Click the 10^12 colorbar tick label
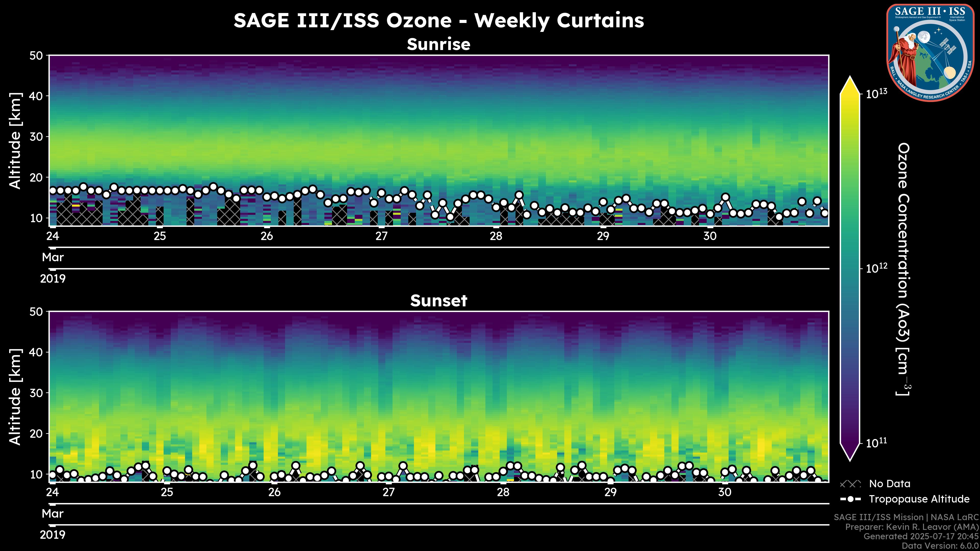 [x=877, y=268]
